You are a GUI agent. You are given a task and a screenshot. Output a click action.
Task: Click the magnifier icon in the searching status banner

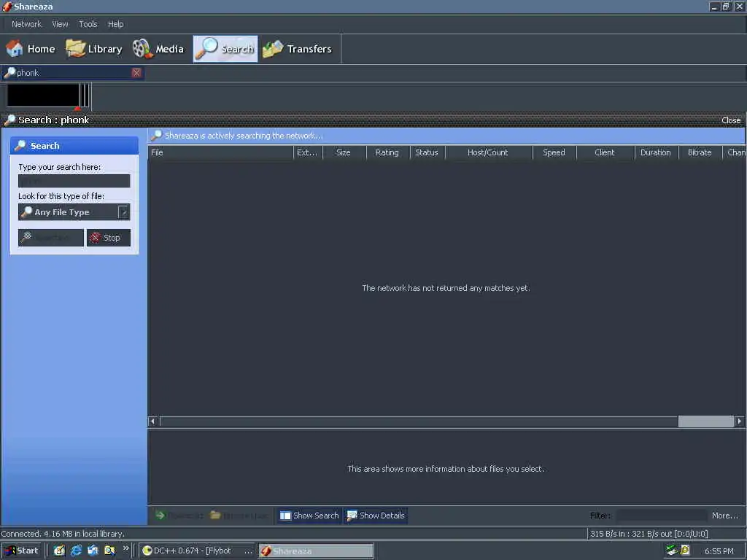coord(156,136)
